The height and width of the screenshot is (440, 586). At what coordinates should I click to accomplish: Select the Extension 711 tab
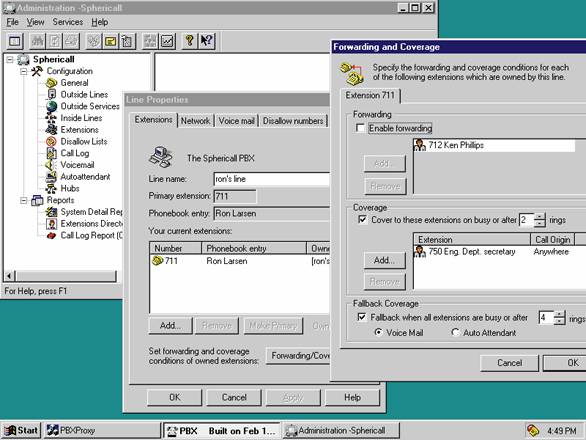(370, 95)
